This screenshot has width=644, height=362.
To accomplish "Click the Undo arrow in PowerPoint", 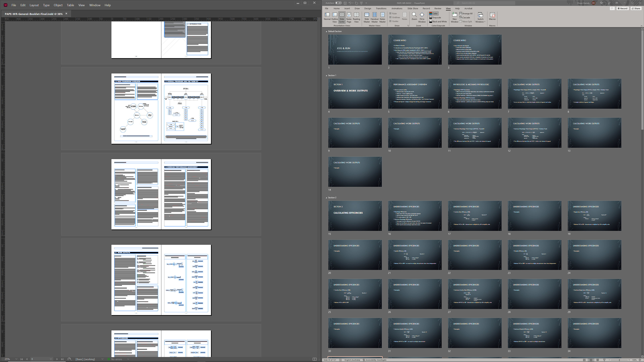I will click(x=350, y=3).
